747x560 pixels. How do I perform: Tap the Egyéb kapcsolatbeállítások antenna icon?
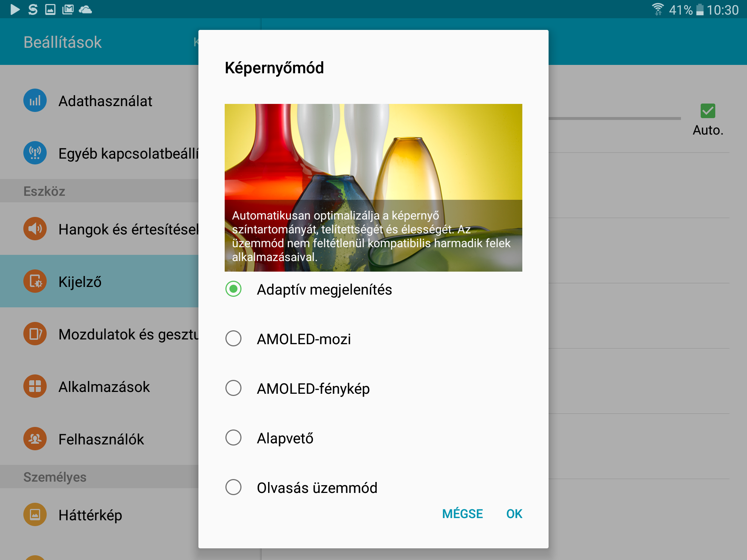click(x=35, y=153)
